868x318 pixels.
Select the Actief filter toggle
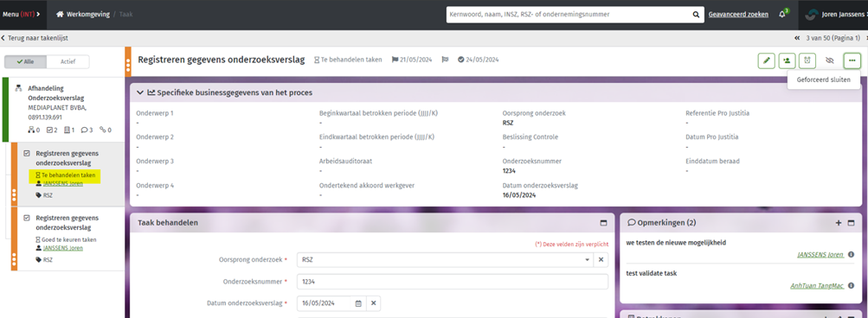(x=68, y=62)
